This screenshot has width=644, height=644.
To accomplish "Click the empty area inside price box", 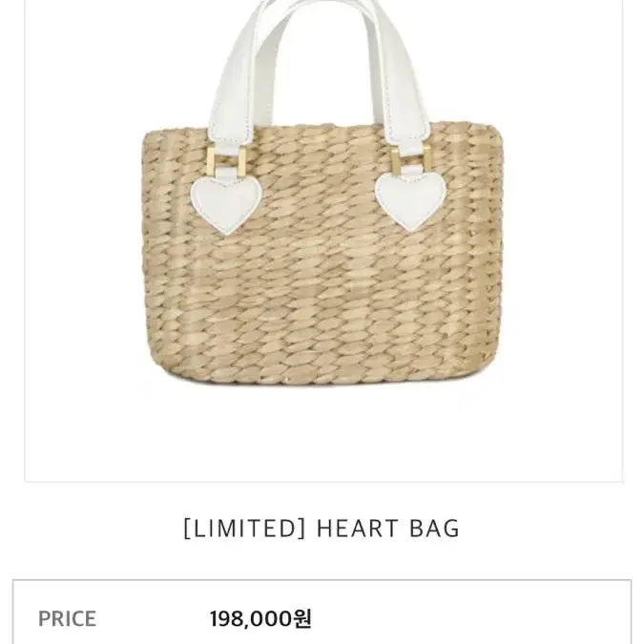I will pyautogui.click(x=472, y=618).
